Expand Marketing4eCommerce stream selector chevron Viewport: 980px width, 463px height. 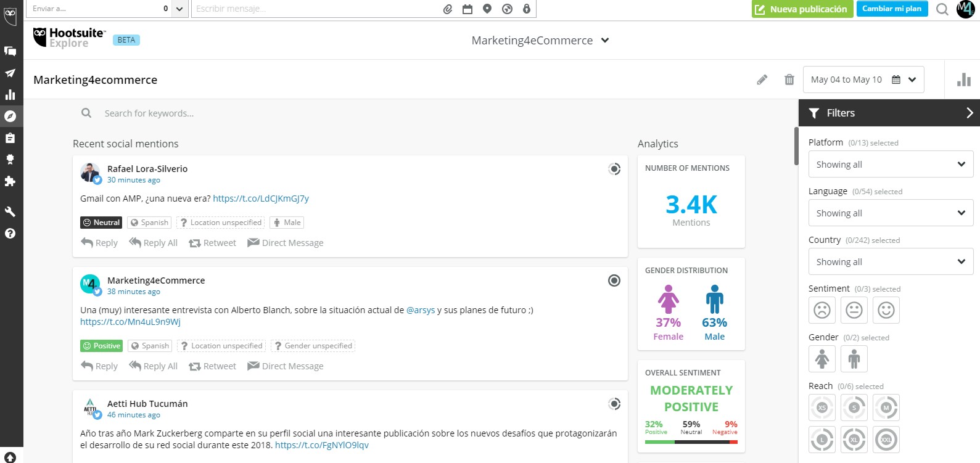point(605,40)
